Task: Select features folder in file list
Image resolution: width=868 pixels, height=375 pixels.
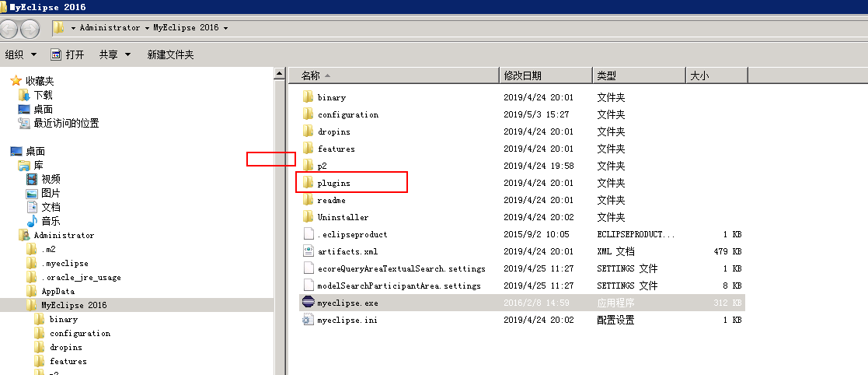Action: tap(336, 149)
